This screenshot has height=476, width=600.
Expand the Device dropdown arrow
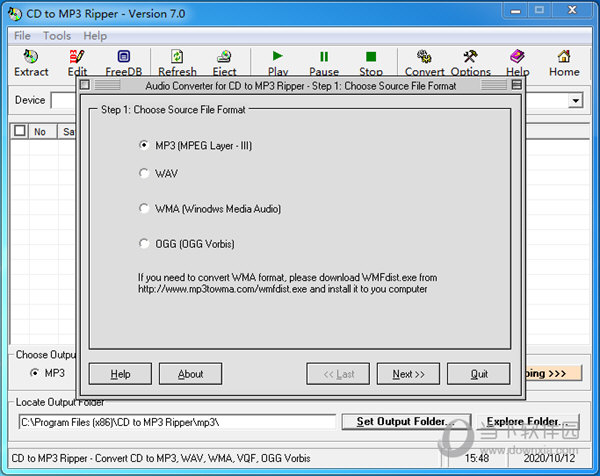pos(575,101)
